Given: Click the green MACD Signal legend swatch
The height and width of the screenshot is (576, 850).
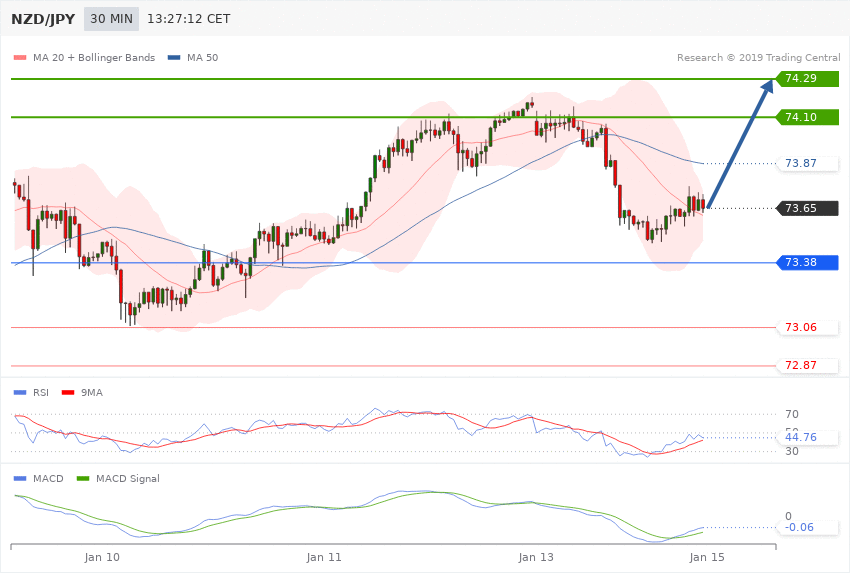Looking at the screenshot, I should click(x=83, y=478).
